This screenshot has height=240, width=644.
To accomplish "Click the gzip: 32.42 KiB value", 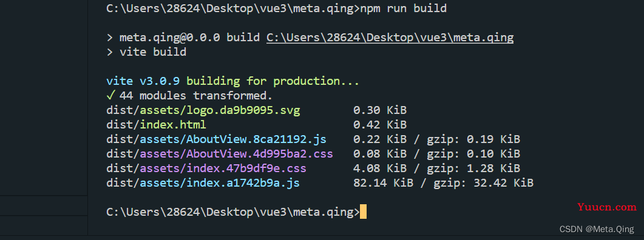I will (483, 183).
